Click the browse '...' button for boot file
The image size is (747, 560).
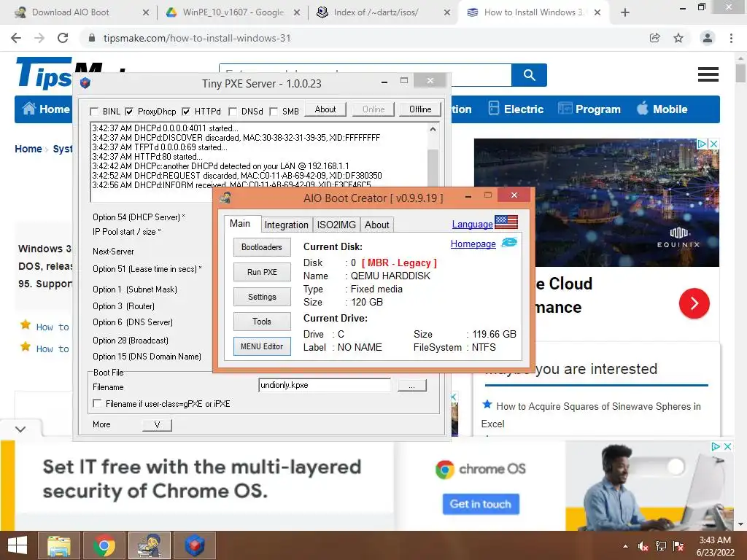click(411, 385)
